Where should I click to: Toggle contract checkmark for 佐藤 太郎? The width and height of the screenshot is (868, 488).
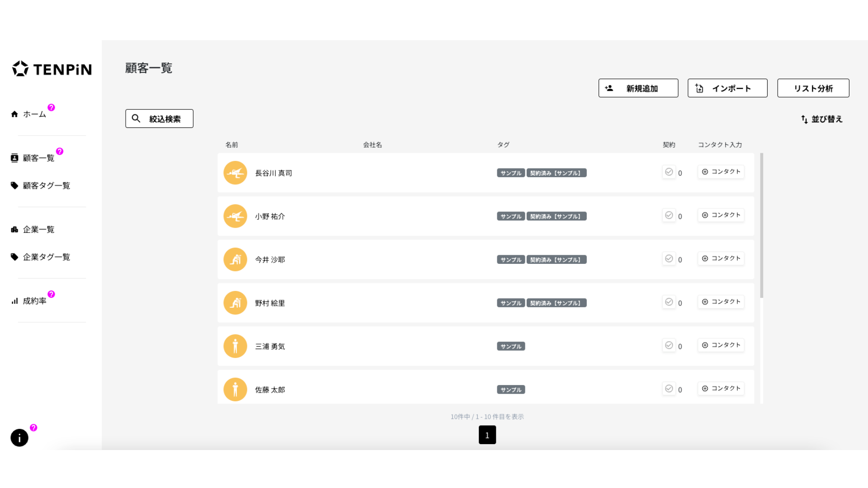click(669, 389)
